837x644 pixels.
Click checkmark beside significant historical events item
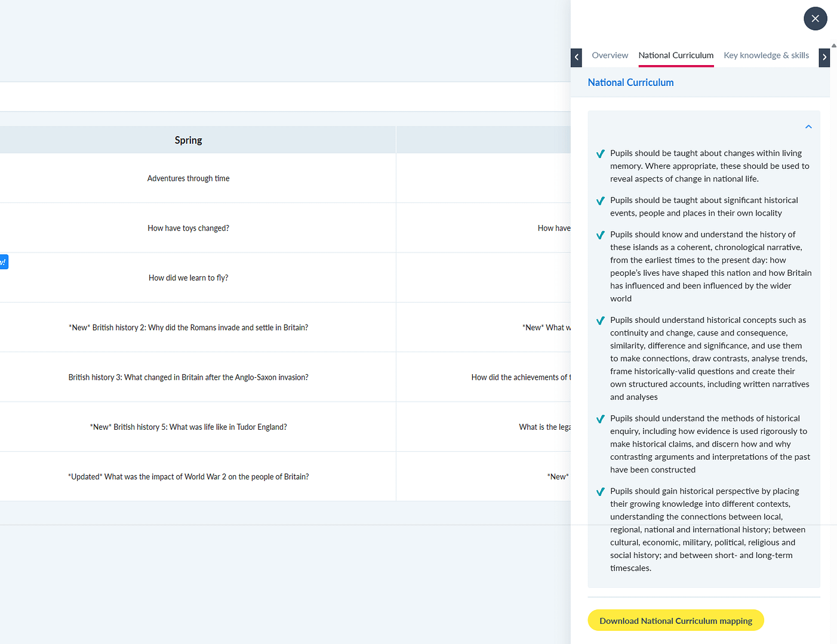click(600, 201)
